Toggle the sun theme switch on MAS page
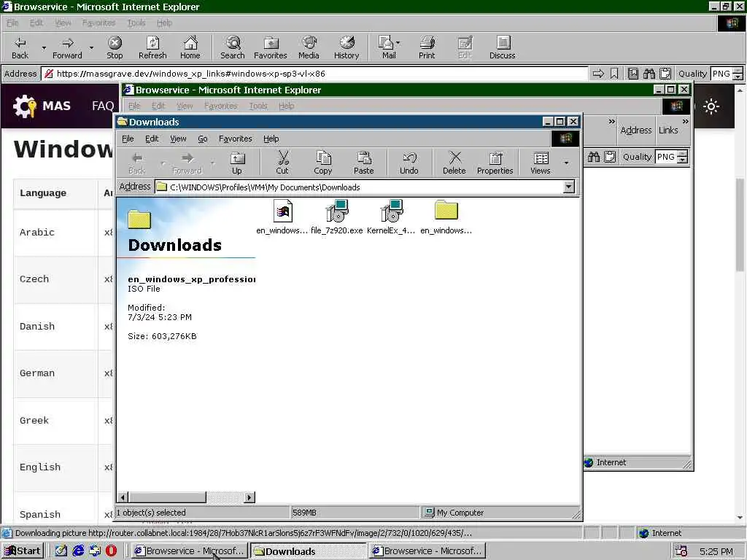 coord(711,106)
